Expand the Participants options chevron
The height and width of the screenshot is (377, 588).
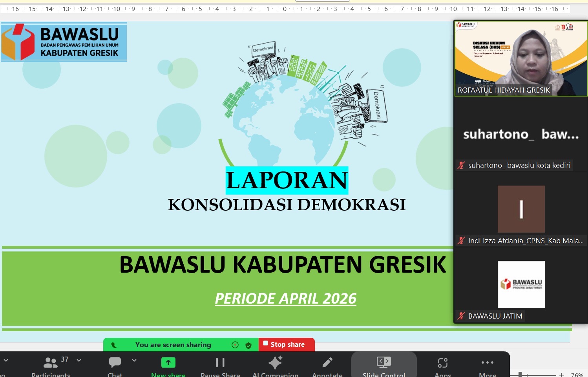coord(79,360)
